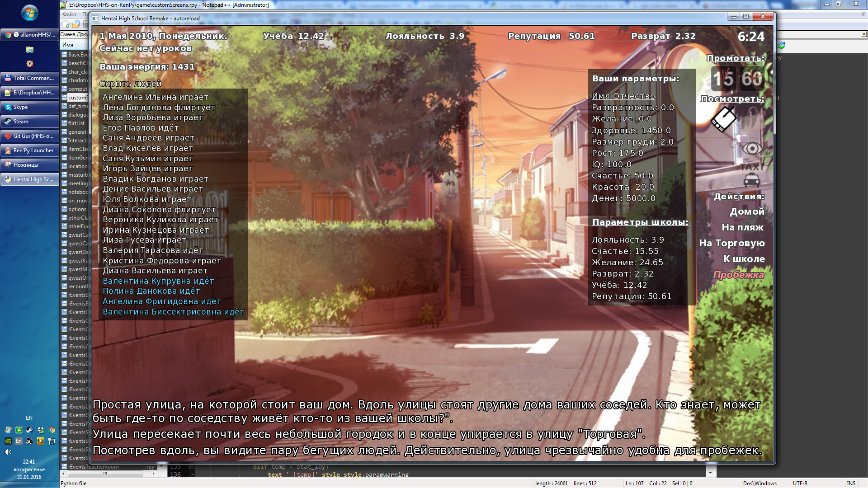Select teacher 'Валентина Купрувна' in people list
The height and width of the screenshot is (488, 868).
158,281
